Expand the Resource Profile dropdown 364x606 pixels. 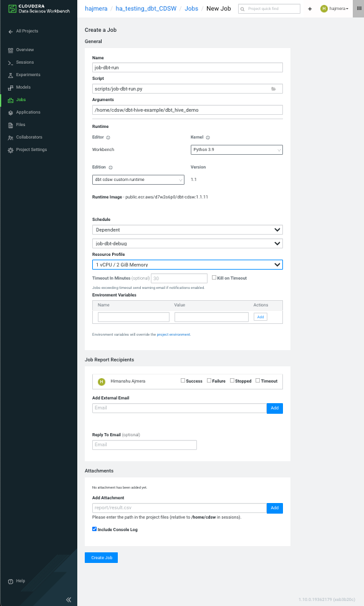(188, 265)
